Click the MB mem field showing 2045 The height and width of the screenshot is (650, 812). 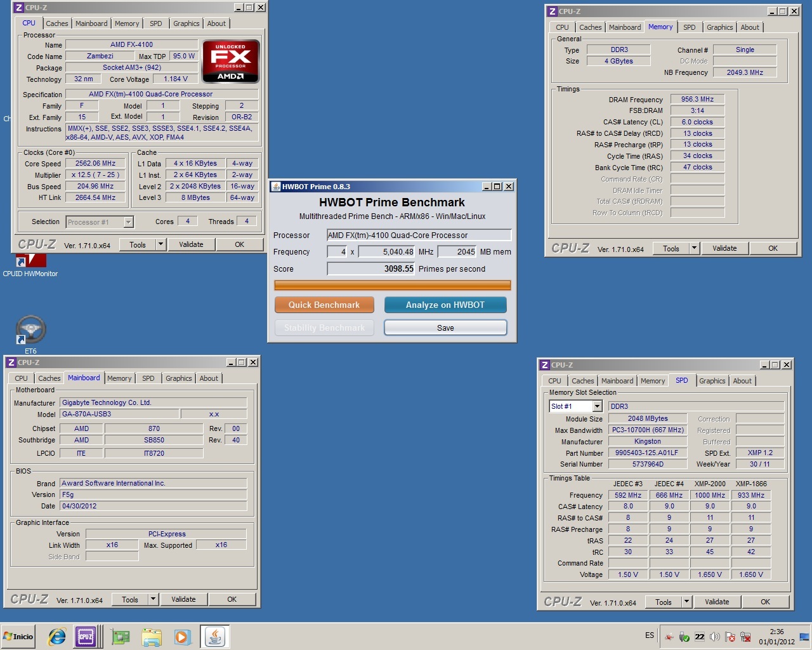point(457,252)
